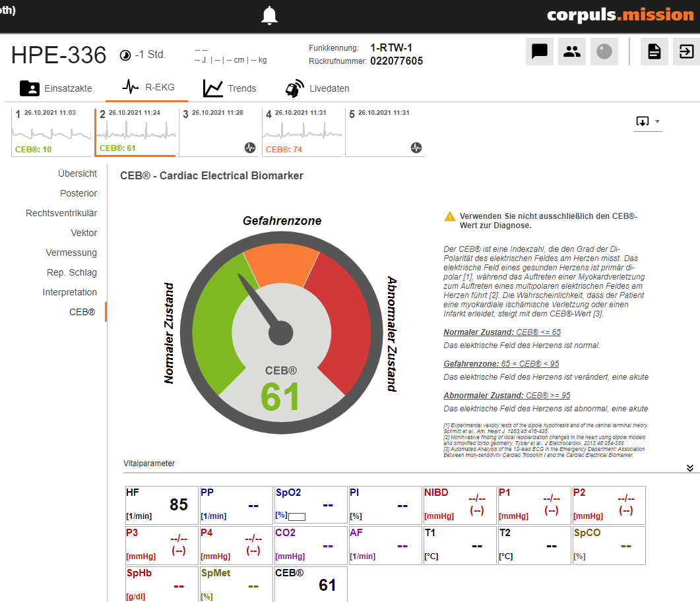Click the P4 pressure tile
This screenshot has height=602, width=700.
[236, 545]
